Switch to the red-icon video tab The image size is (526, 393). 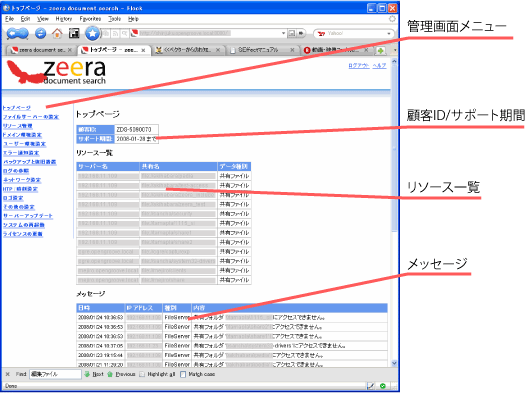(x=335, y=50)
